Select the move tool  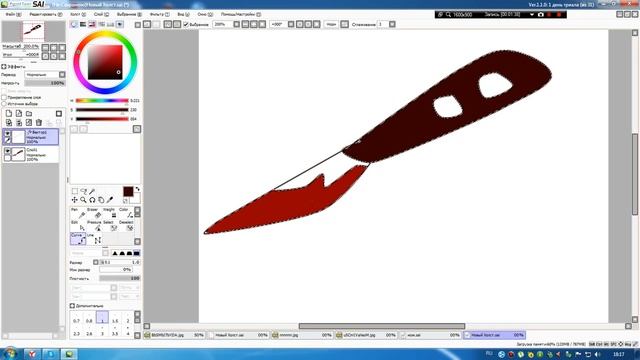point(75,200)
